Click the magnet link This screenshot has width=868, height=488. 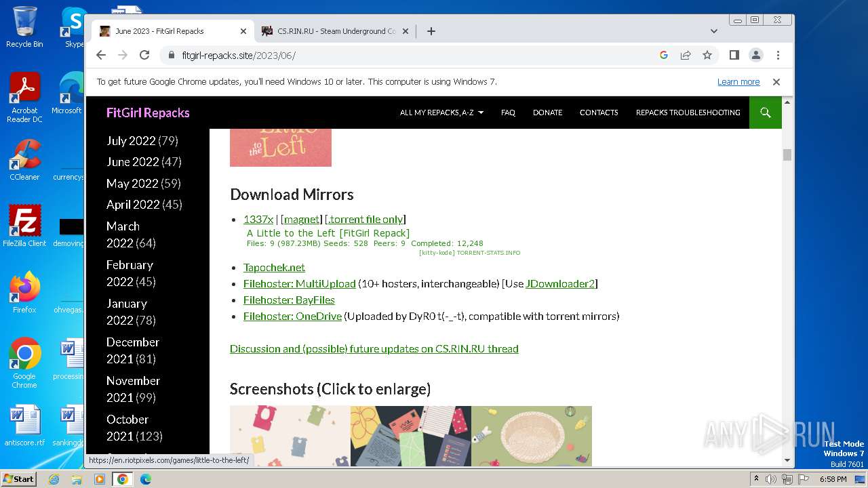302,219
